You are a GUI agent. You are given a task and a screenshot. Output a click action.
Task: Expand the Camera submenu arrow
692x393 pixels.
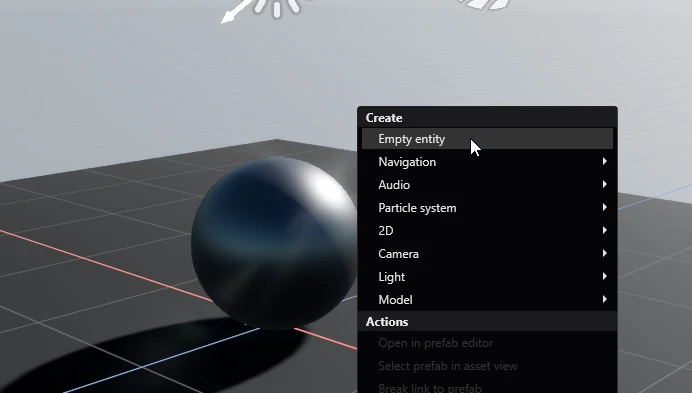[605, 253]
